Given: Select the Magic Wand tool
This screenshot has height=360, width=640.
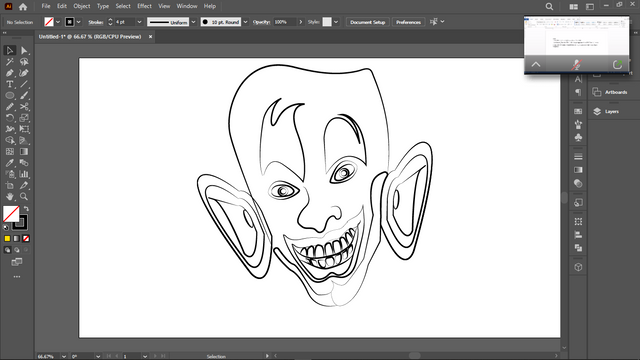Looking at the screenshot, I should click(10, 62).
